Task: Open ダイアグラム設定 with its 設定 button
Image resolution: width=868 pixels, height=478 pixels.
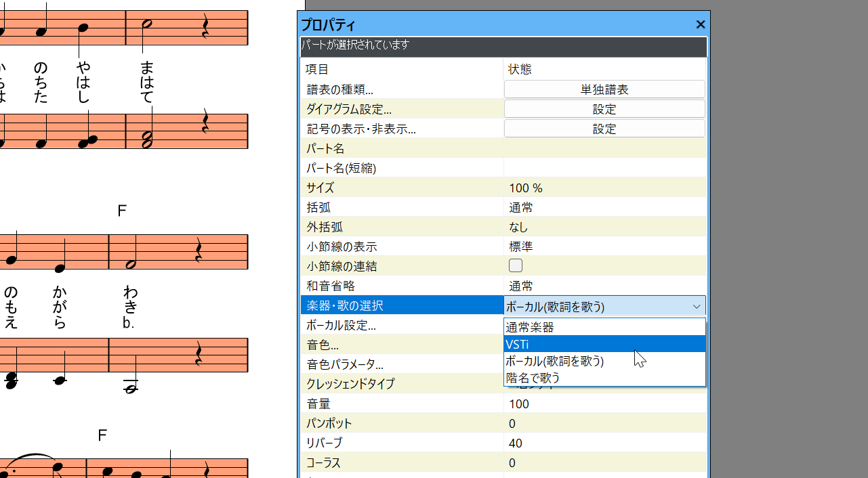Action: click(604, 109)
